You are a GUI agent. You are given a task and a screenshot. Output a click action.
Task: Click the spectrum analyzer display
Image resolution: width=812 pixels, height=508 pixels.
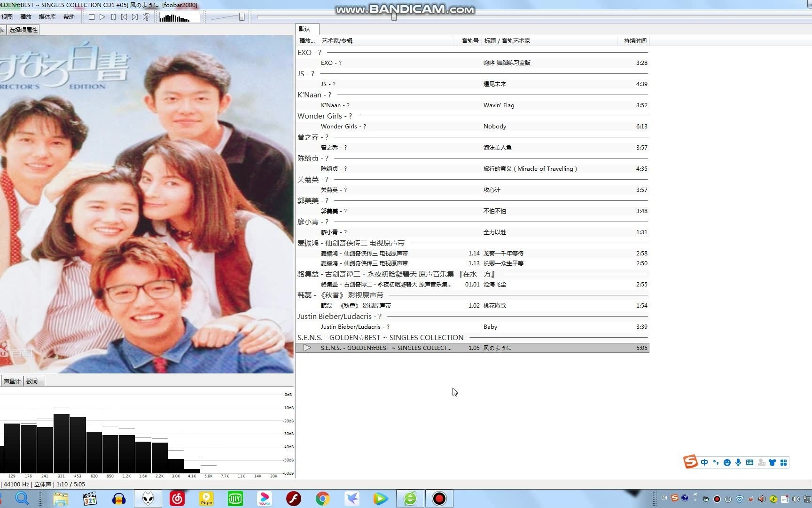pyautogui.click(x=147, y=433)
